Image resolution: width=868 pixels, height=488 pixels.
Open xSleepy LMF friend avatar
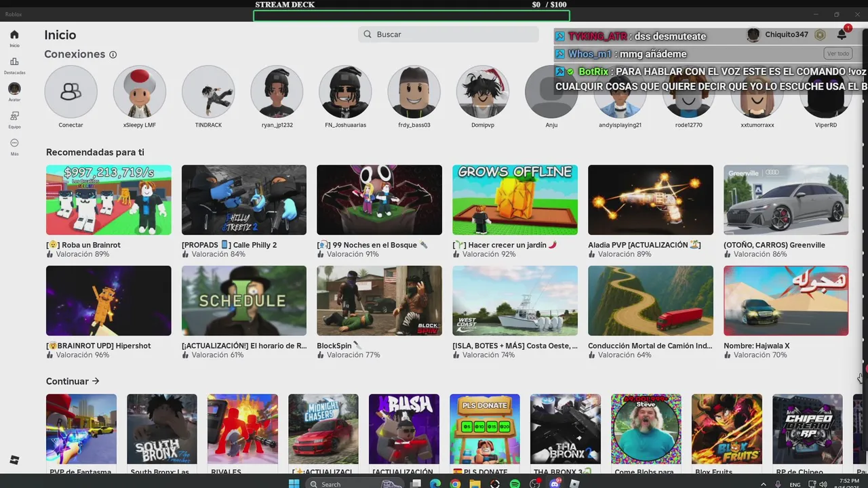click(139, 91)
